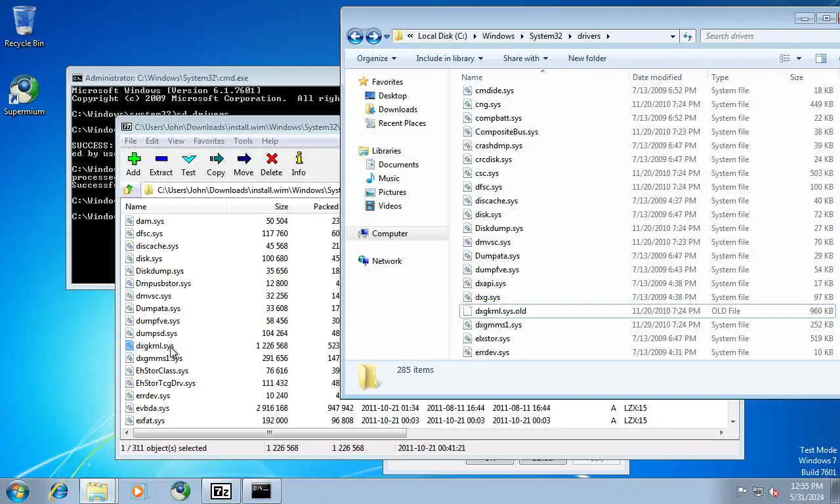Expand the Explorer address bar history dropdown
The width and height of the screenshot is (840, 504).
click(x=673, y=36)
